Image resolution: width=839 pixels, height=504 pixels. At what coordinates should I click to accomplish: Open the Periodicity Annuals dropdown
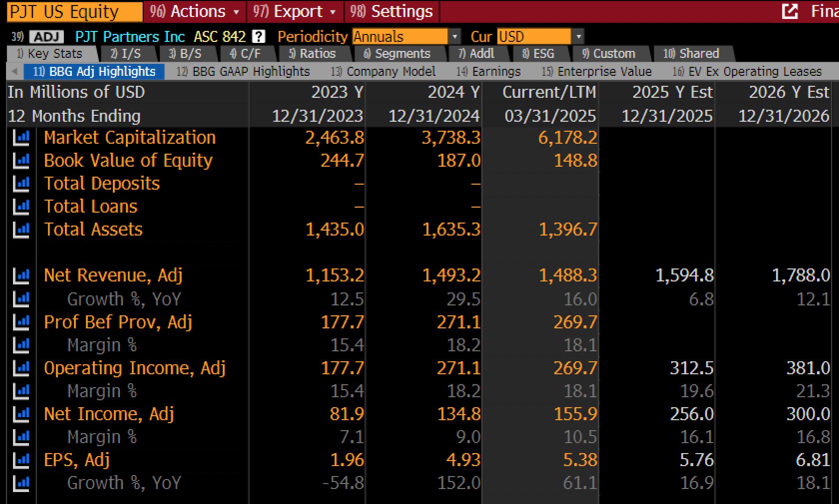(x=406, y=36)
